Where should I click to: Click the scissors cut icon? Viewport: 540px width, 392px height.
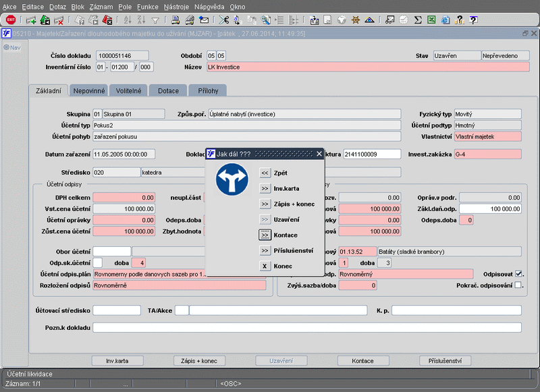[223, 20]
